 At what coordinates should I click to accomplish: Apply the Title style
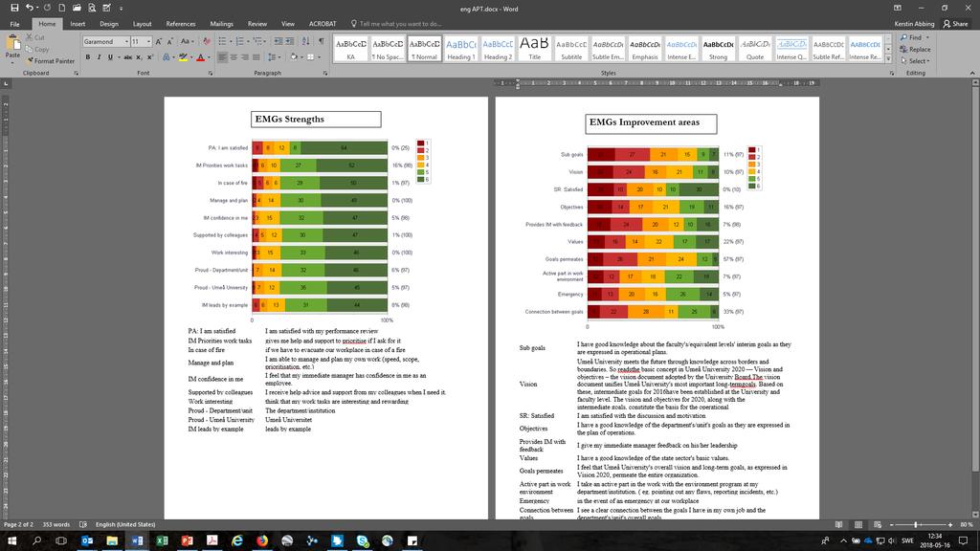tap(534, 49)
